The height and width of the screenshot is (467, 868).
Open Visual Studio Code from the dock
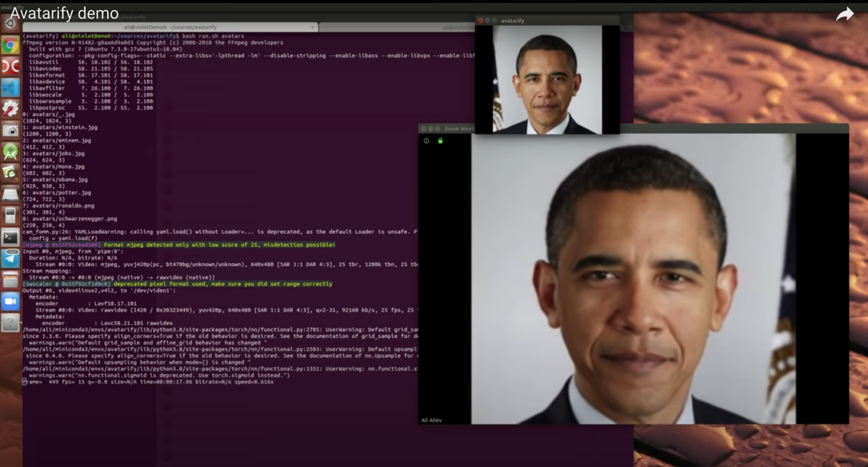10,87
